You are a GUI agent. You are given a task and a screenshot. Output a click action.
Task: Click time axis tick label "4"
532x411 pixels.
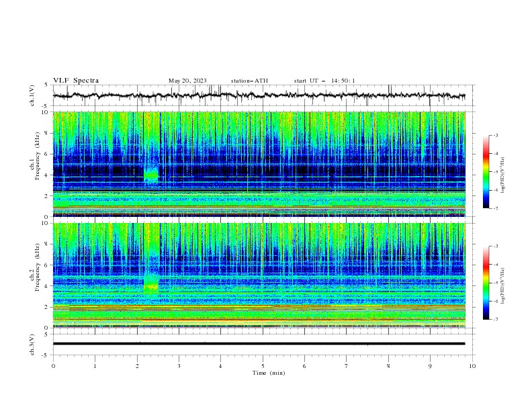(x=220, y=366)
